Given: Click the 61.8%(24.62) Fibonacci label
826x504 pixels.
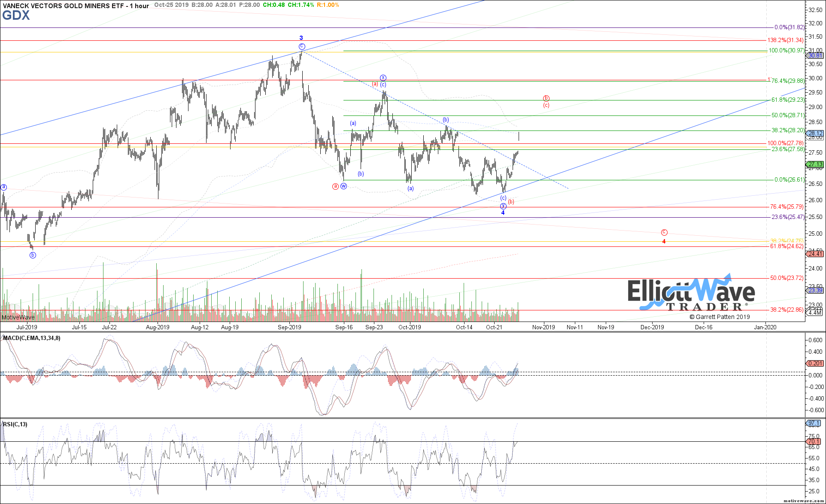Looking at the screenshot, I should coord(787,246).
